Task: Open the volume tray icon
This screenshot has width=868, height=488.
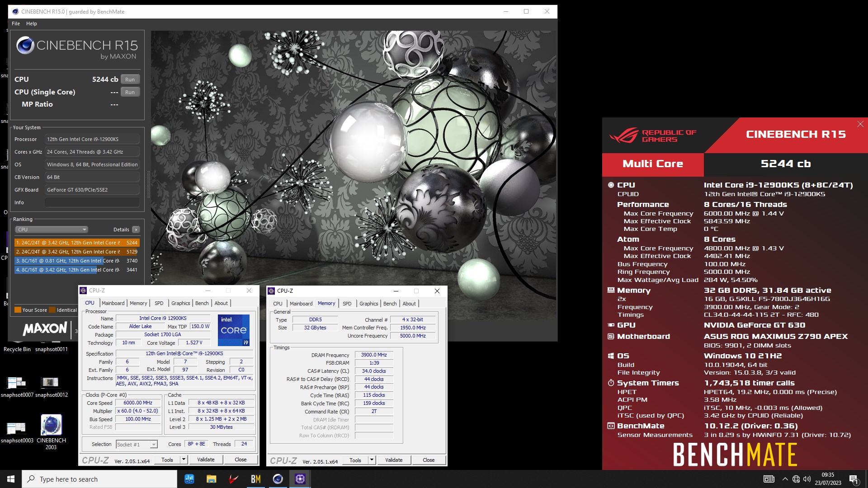Action: click(x=807, y=479)
